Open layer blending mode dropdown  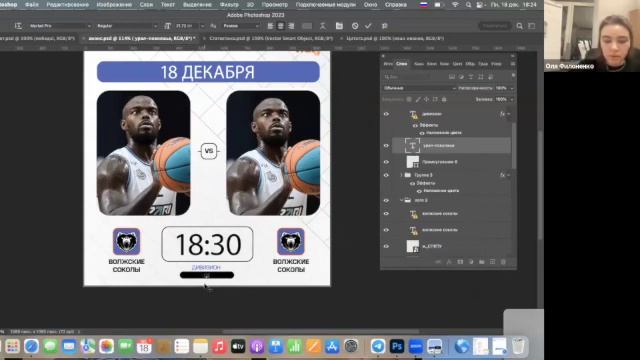(420, 88)
